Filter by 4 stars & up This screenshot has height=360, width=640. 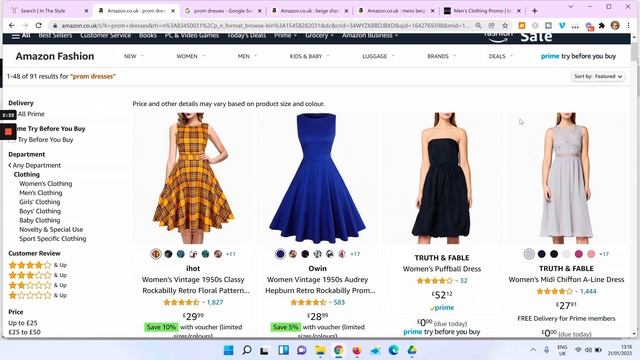(x=38, y=265)
